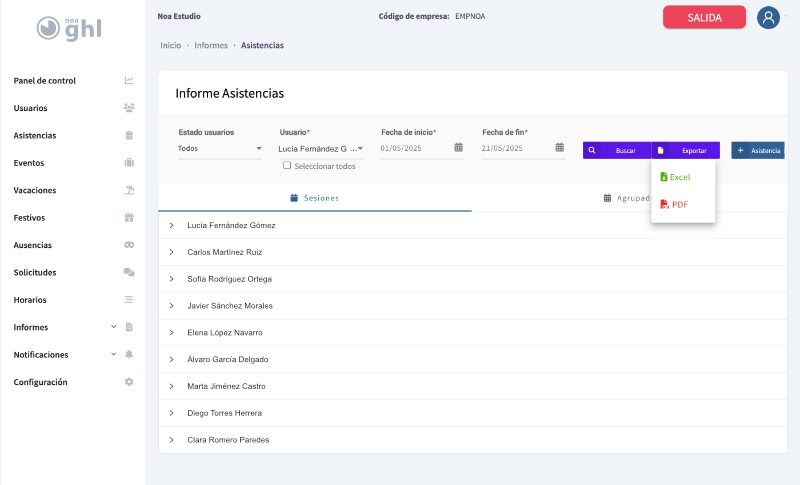Click the Festivos gift icon
The width and height of the screenshot is (800, 485).
tap(129, 217)
